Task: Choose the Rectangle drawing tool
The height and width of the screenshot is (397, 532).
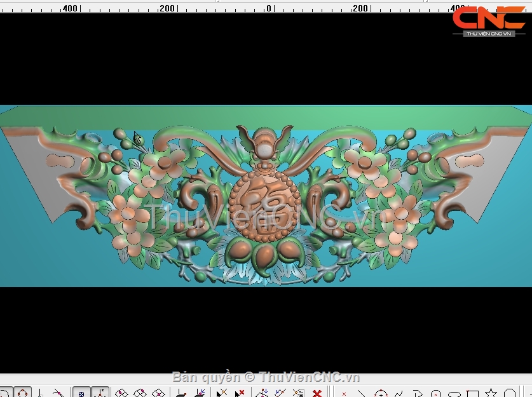Action: (x=472, y=394)
